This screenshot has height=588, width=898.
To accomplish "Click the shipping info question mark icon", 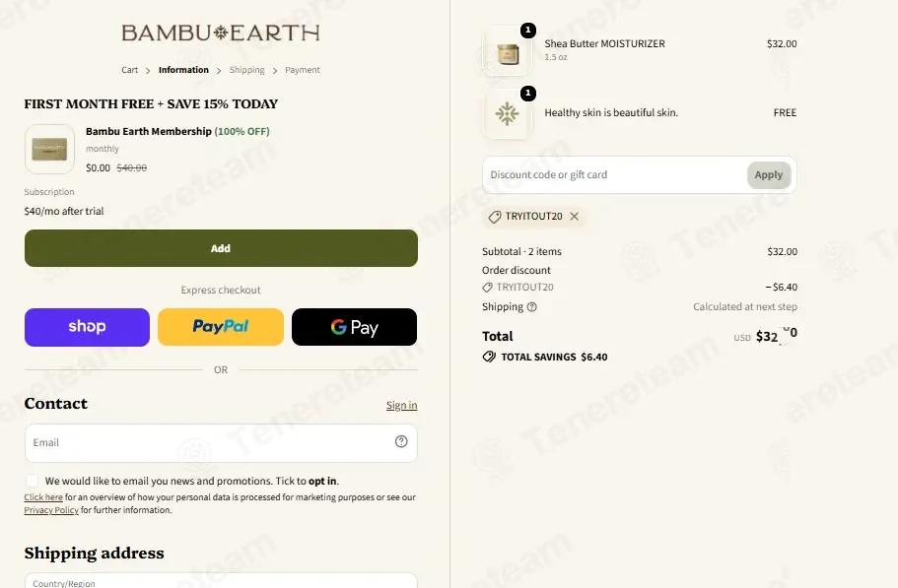I will (532, 307).
